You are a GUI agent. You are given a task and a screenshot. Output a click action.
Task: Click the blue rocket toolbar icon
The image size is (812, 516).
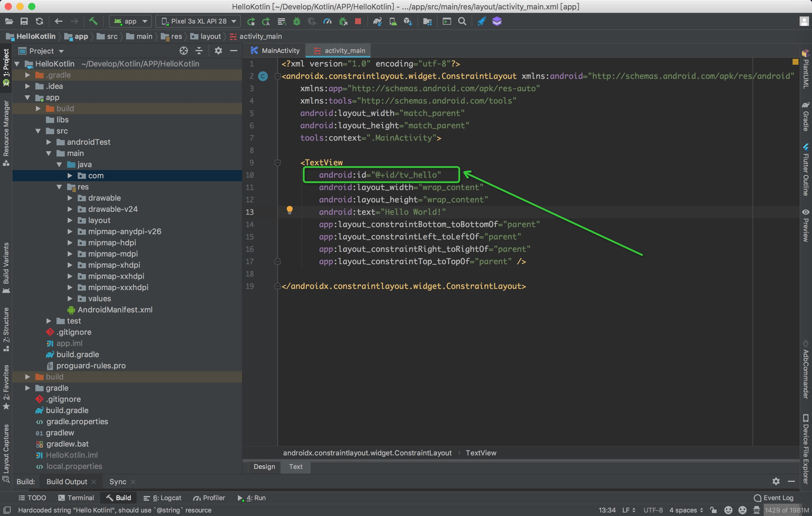(x=481, y=21)
